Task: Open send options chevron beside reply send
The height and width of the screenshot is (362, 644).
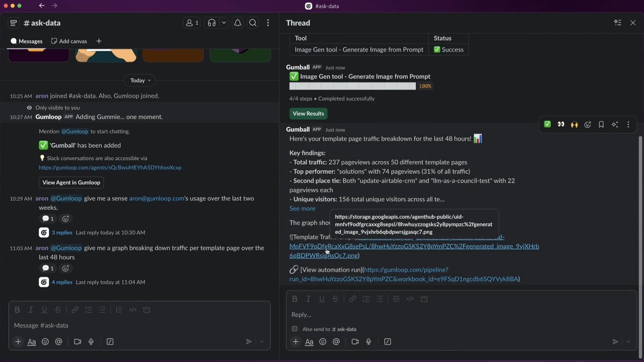Action: point(628,341)
